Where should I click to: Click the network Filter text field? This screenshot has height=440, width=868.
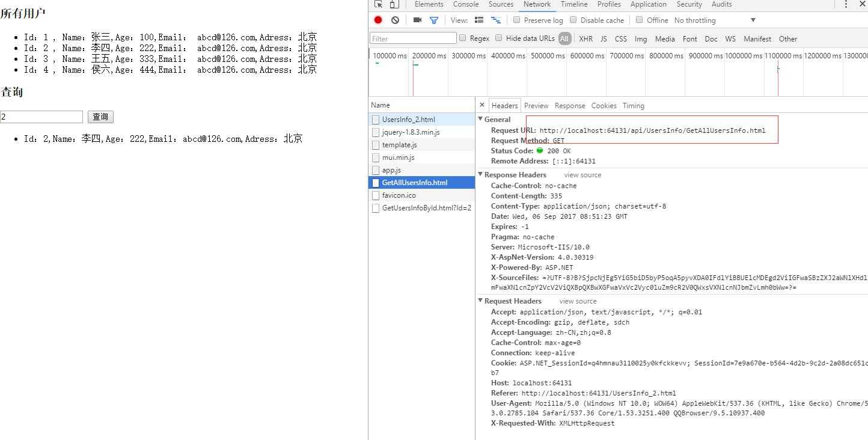(x=413, y=38)
